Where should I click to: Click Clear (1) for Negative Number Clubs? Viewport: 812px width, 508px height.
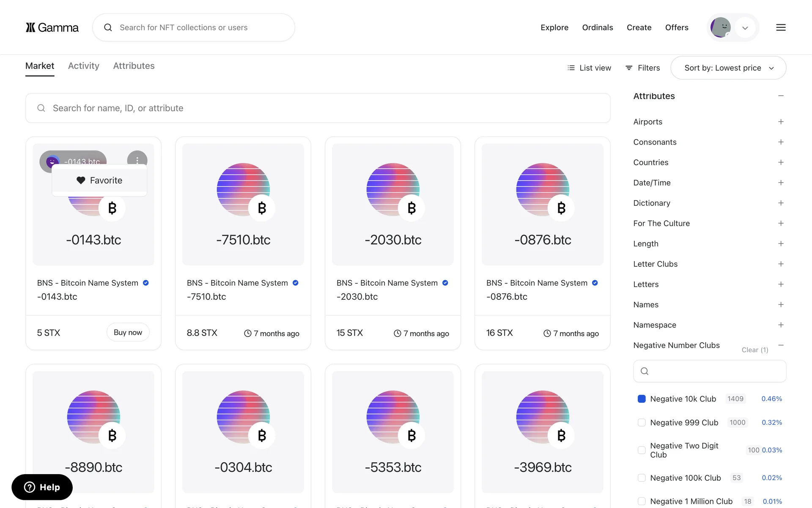click(754, 350)
